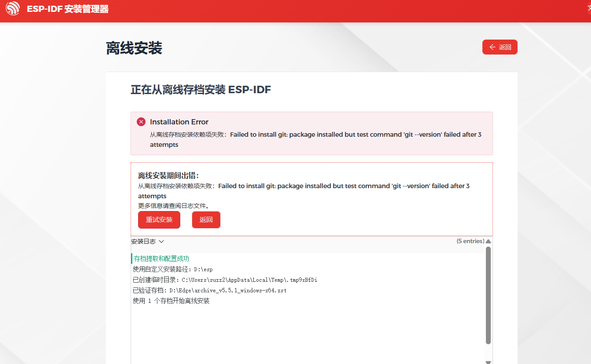Click the install log scrollbar thumb
Viewport: 591px width, 364px height.
pyautogui.click(x=488, y=295)
